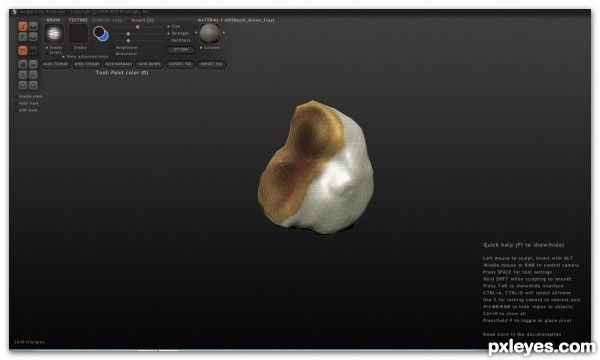Click the triangles count in bottom corner
Image resolution: width=600 pixels, height=360 pixels.
tap(29, 342)
